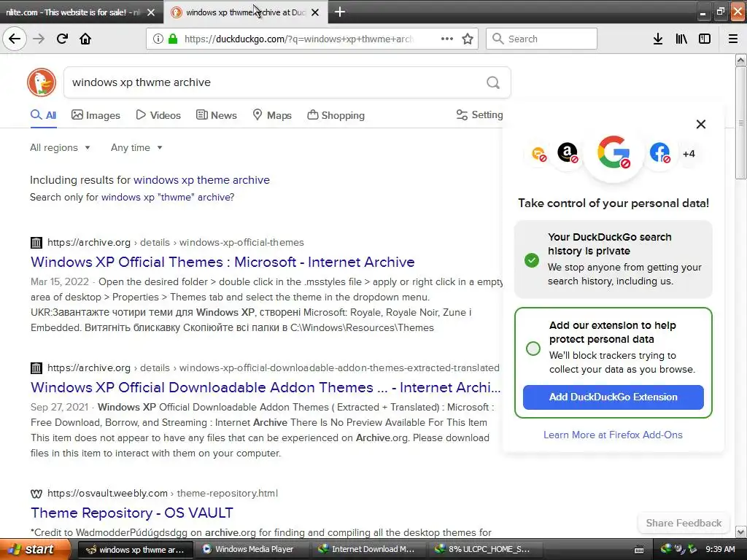The width and height of the screenshot is (747, 560).
Task: Open Theme Repository - OS VAULT result
Action: (132, 513)
